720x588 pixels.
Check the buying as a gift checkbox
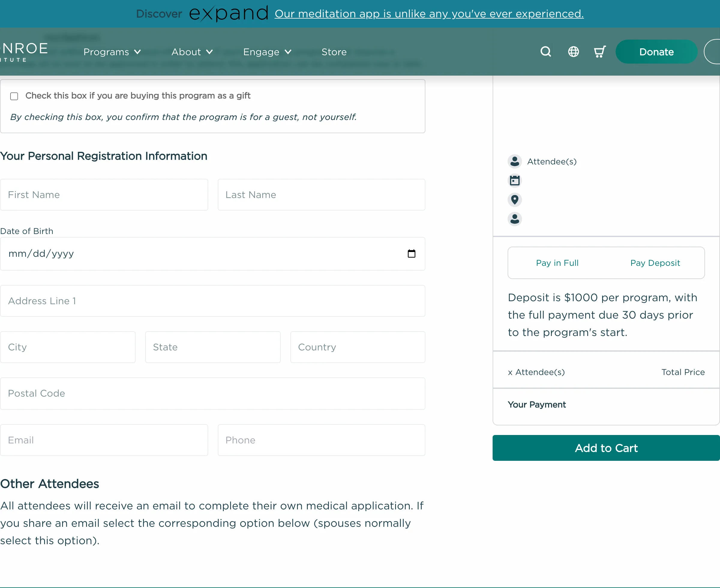(14, 96)
